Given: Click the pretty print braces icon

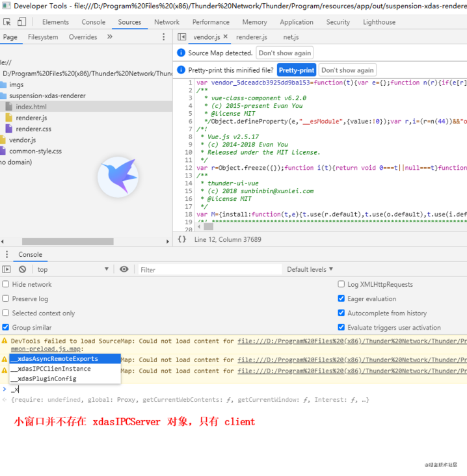Looking at the screenshot, I should coord(182,239).
